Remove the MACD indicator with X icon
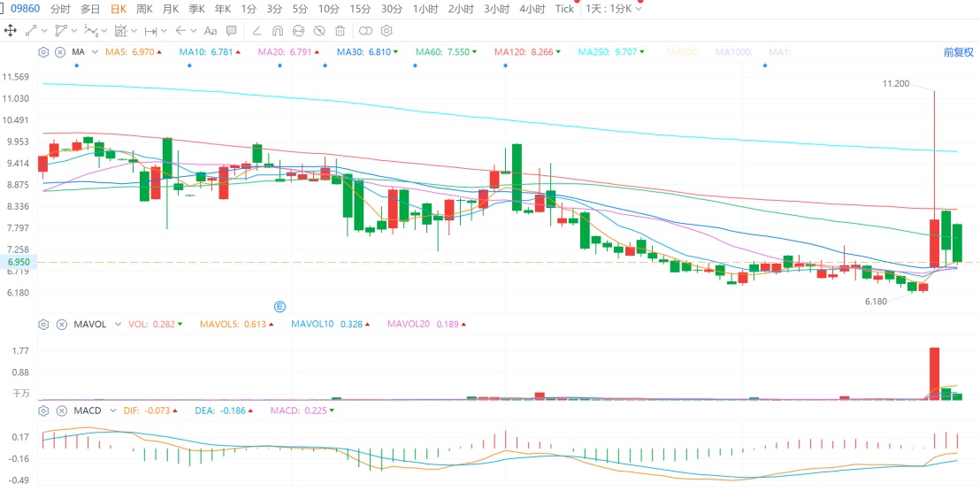Viewport: 980px width, 491px height. pyautogui.click(x=61, y=411)
